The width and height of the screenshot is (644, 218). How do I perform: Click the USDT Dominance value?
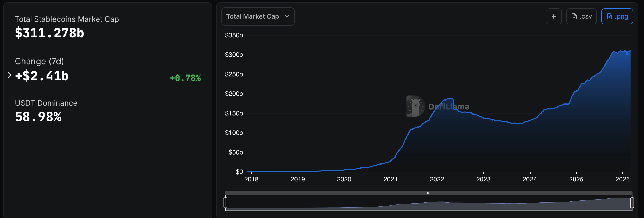[x=38, y=117]
